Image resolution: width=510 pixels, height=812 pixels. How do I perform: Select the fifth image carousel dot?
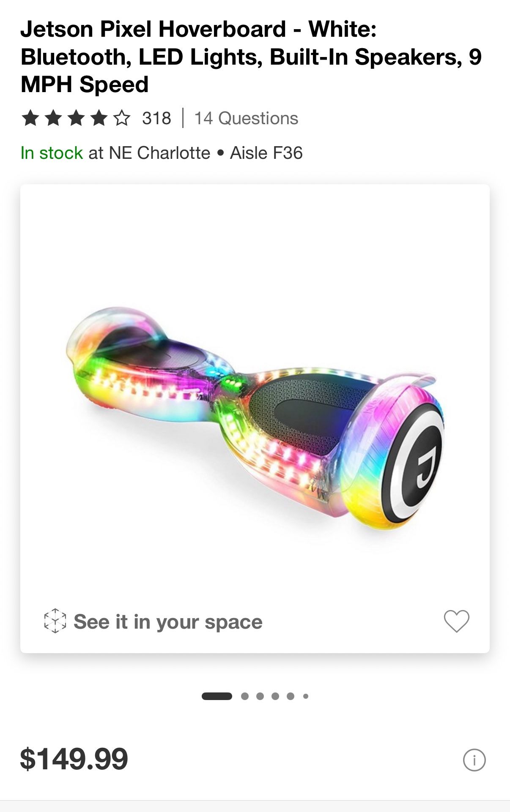(291, 696)
